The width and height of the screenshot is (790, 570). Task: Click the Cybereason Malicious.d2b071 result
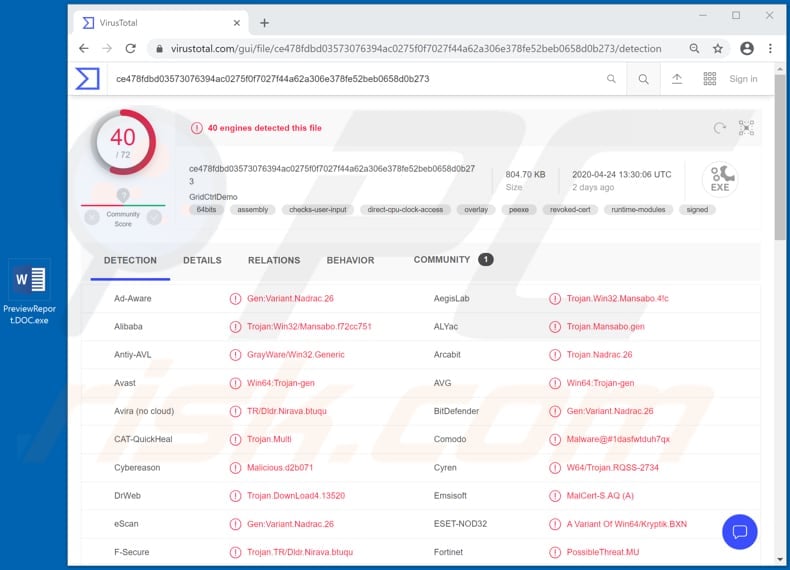point(280,468)
